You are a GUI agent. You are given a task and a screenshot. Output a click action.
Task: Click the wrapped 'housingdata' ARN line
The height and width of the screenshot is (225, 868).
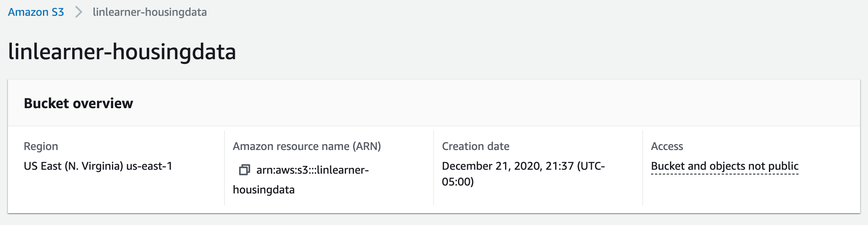click(x=264, y=190)
